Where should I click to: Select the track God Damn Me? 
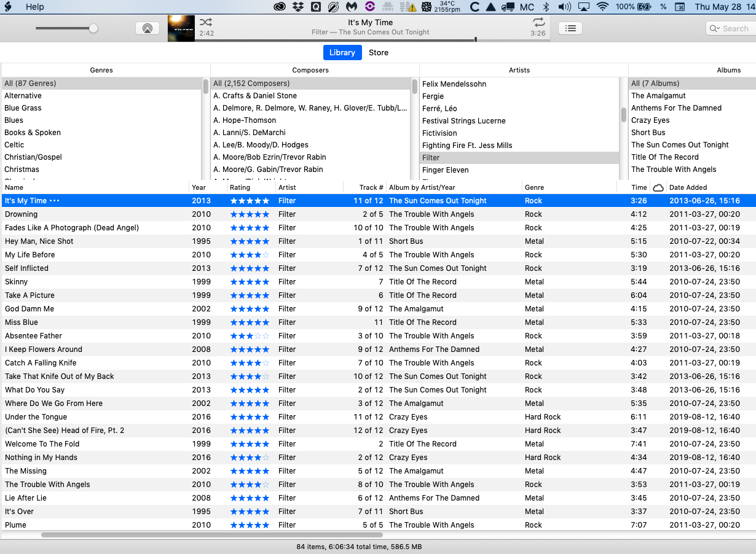[378, 309]
